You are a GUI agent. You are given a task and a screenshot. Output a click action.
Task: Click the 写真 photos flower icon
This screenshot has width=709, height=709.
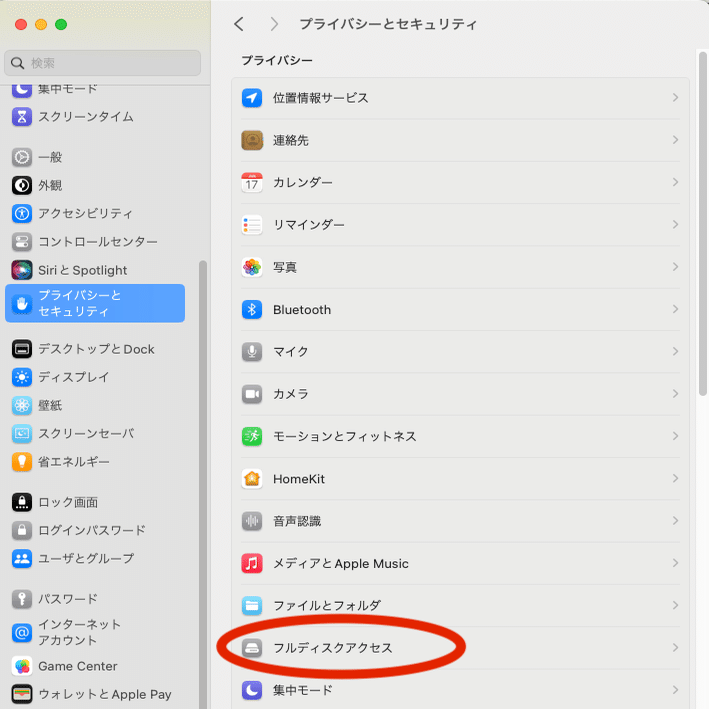pyautogui.click(x=252, y=267)
